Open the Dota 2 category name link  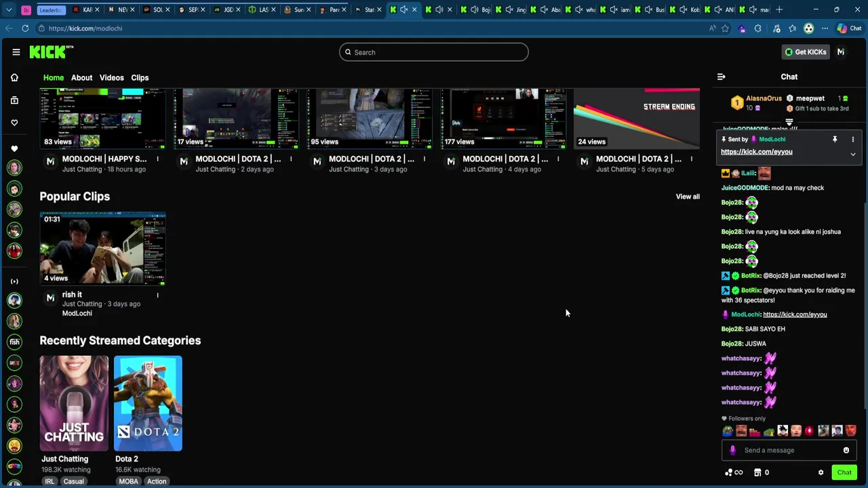(126, 459)
